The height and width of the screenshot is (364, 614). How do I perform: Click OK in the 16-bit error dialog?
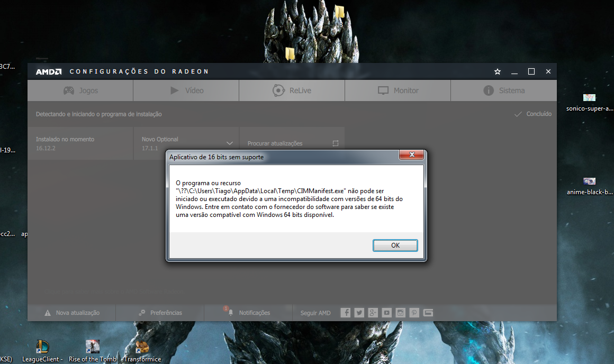(395, 245)
